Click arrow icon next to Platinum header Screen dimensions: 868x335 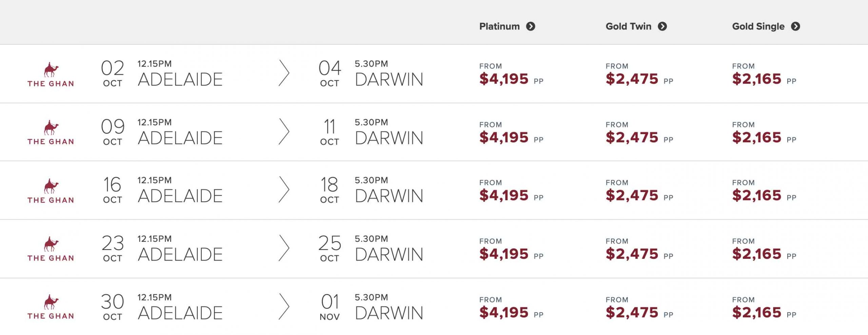[x=531, y=26]
